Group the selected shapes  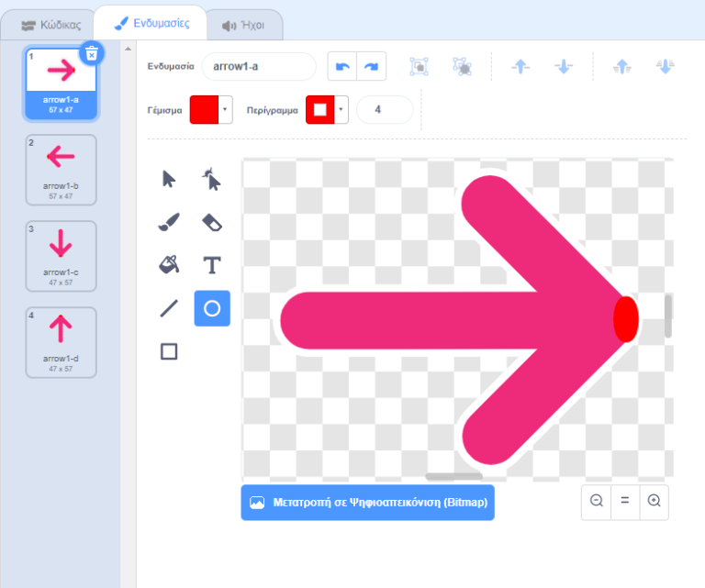(419, 66)
